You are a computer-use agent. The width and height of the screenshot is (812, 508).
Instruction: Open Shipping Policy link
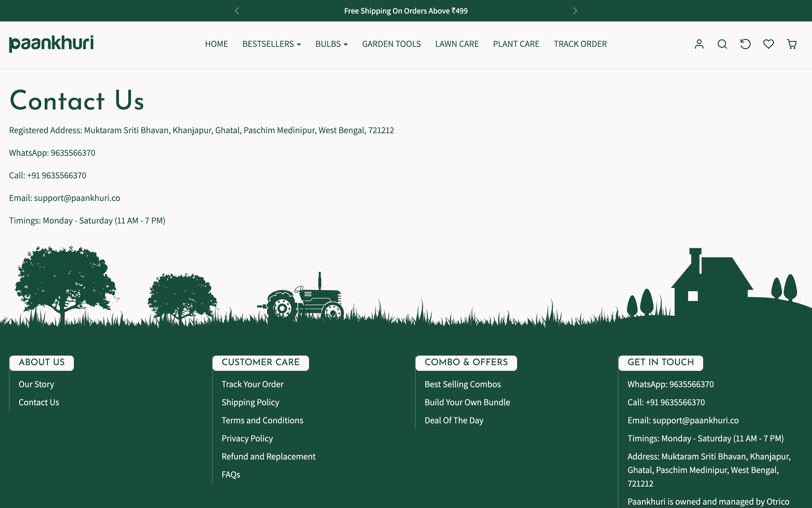point(250,402)
